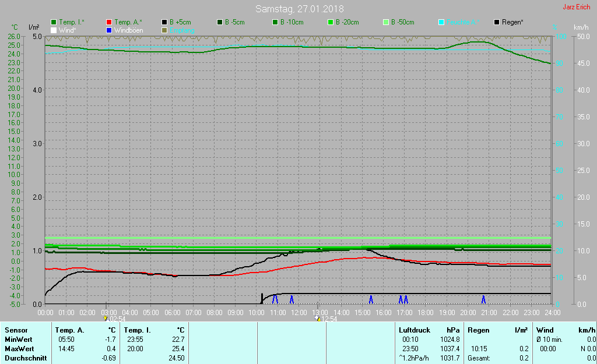The height and width of the screenshot is (364, 597).
Task: Click the chart title Samstag, 27.01.2018
Action: [x=300, y=9]
